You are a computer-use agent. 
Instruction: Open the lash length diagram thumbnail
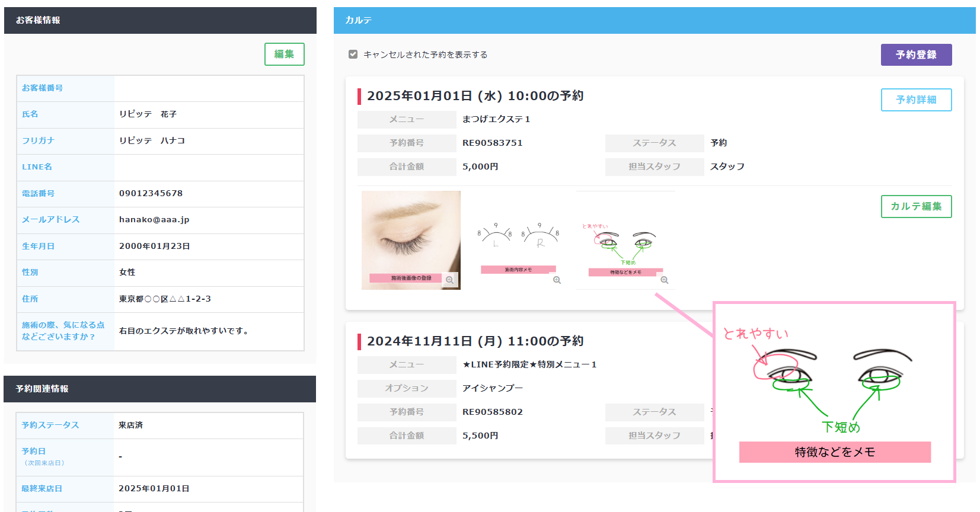pos(518,240)
